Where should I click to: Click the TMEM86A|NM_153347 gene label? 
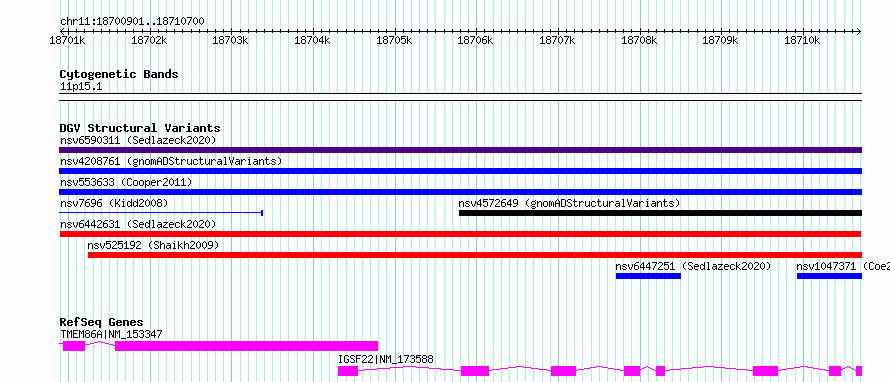pos(111,334)
